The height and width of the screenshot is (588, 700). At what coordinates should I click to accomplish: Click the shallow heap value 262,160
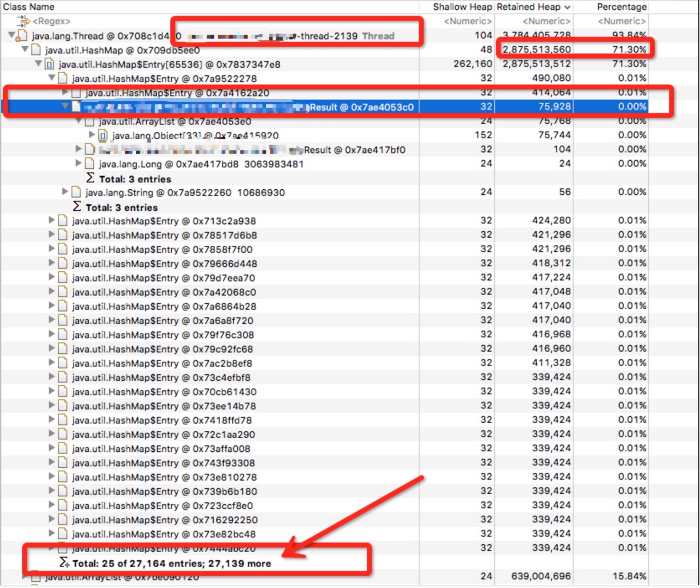(473, 64)
